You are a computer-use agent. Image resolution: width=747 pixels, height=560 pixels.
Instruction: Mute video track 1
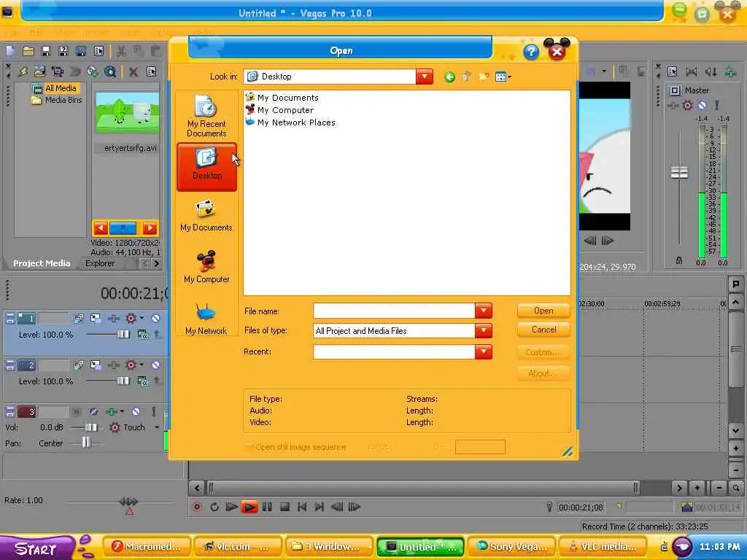click(156, 318)
